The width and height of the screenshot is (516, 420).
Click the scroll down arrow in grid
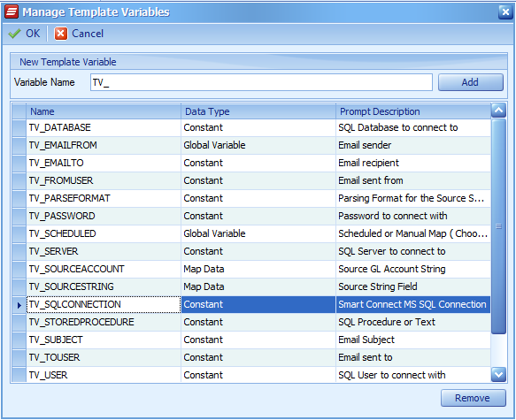[x=498, y=374]
